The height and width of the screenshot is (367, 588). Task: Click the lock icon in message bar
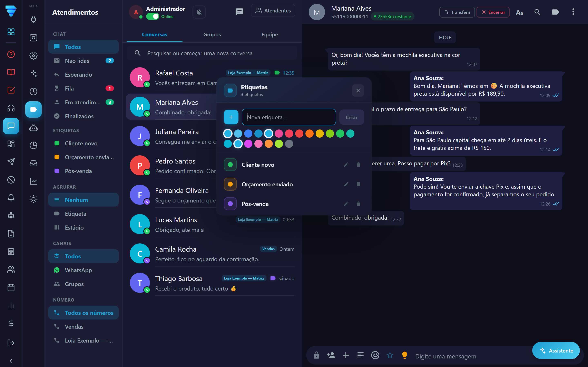[316, 355]
